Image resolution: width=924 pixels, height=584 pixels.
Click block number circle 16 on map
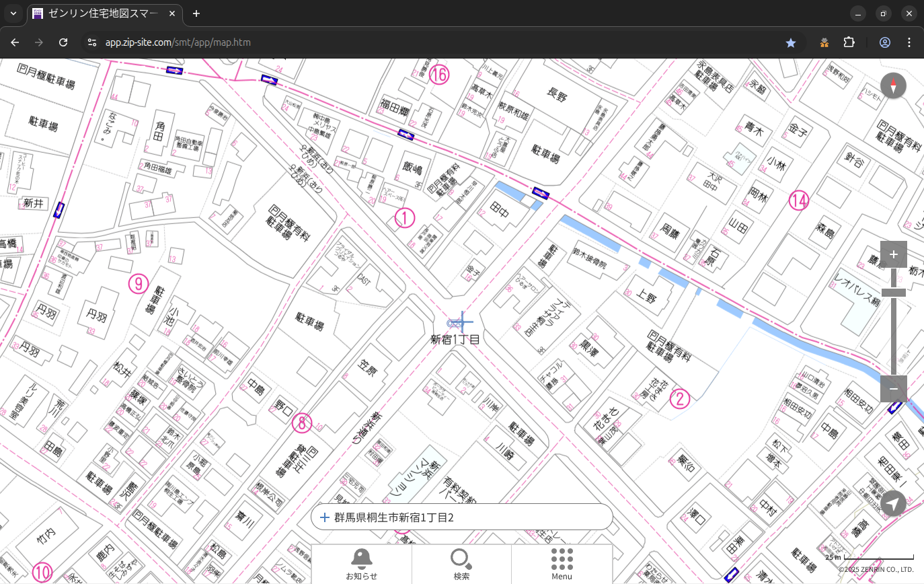pyautogui.click(x=439, y=75)
